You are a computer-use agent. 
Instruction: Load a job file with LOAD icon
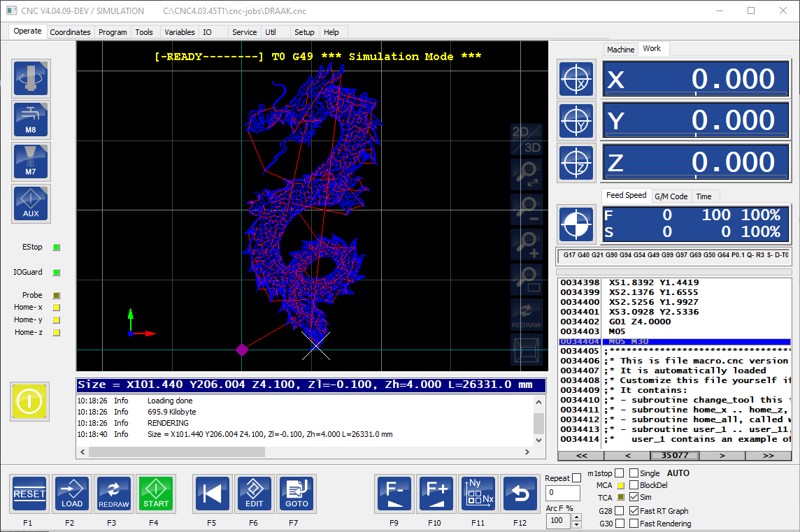click(x=72, y=494)
